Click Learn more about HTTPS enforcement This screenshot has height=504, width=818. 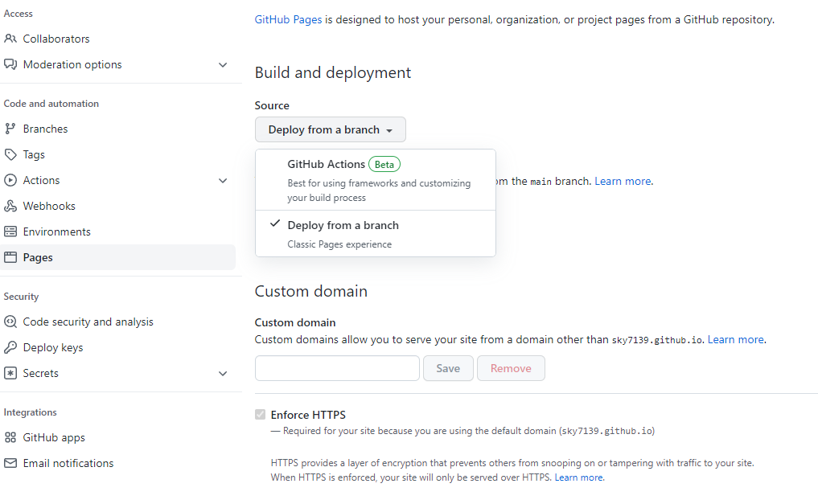pos(578,477)
